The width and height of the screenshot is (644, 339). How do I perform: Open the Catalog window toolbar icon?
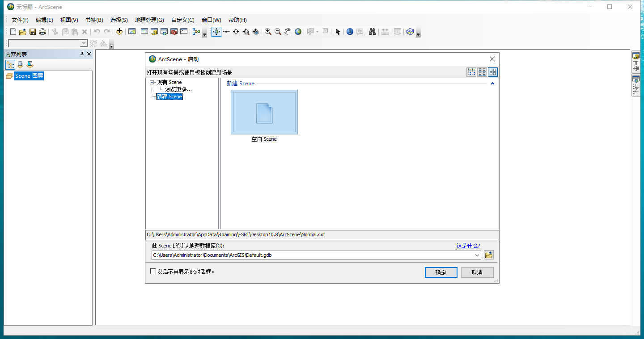click(154, 32)
